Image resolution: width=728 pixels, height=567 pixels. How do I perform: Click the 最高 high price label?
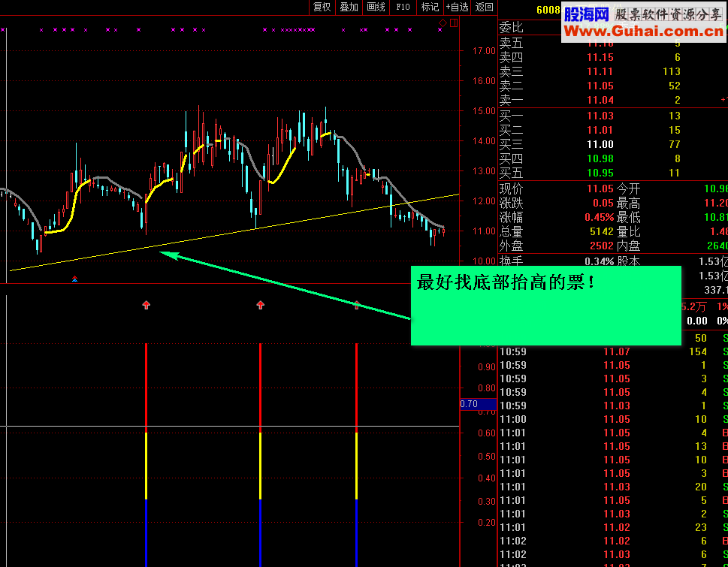[629, 204]
